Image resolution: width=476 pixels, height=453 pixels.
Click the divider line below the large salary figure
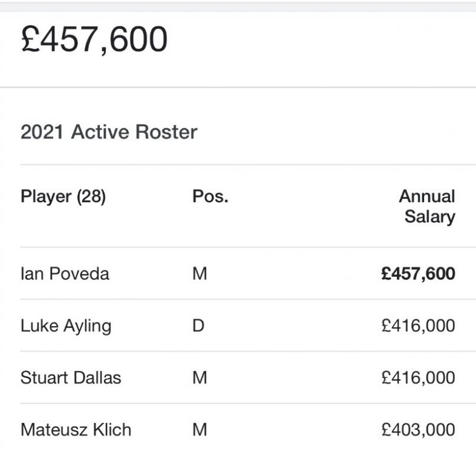[238, 88]
